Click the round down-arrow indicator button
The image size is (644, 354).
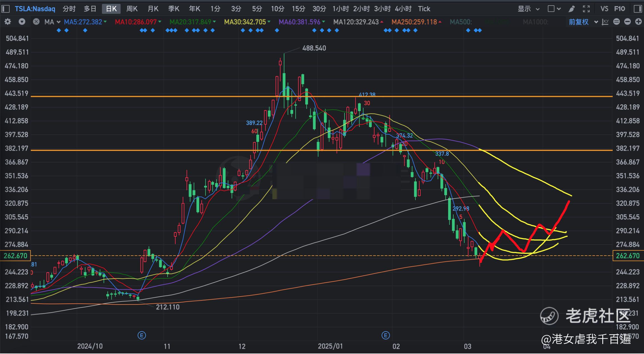[x=22, y=22]
